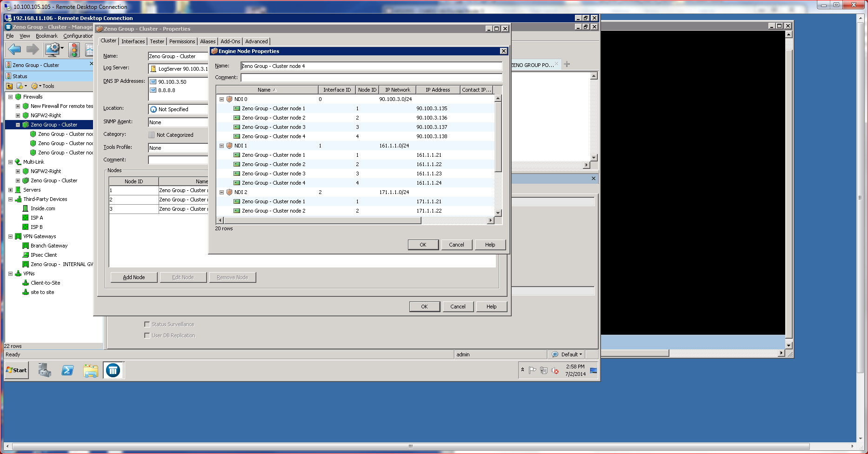
Task: Collapse the Third-Party Devices tree node
Action: pos(10,199)
